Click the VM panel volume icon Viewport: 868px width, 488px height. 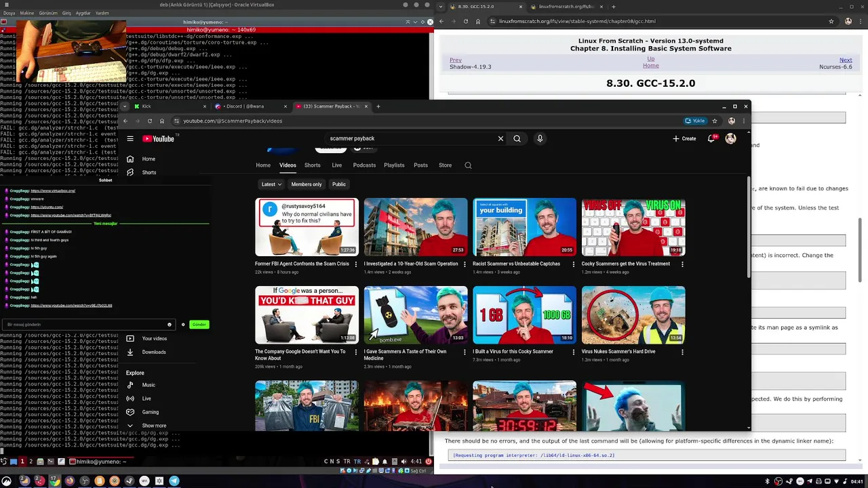tap(404, 462)
